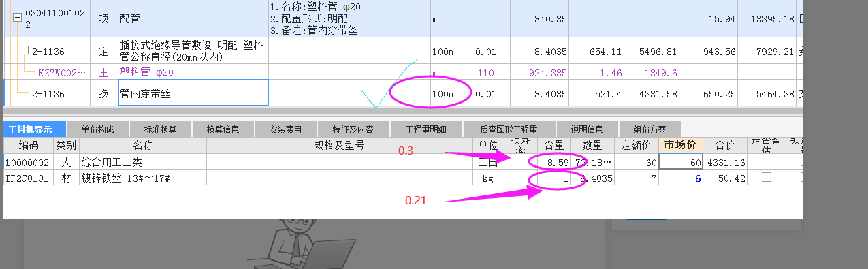Select code cell 10000002
The width and height of the screenshot is (868, 269).
tap(29, 162)
